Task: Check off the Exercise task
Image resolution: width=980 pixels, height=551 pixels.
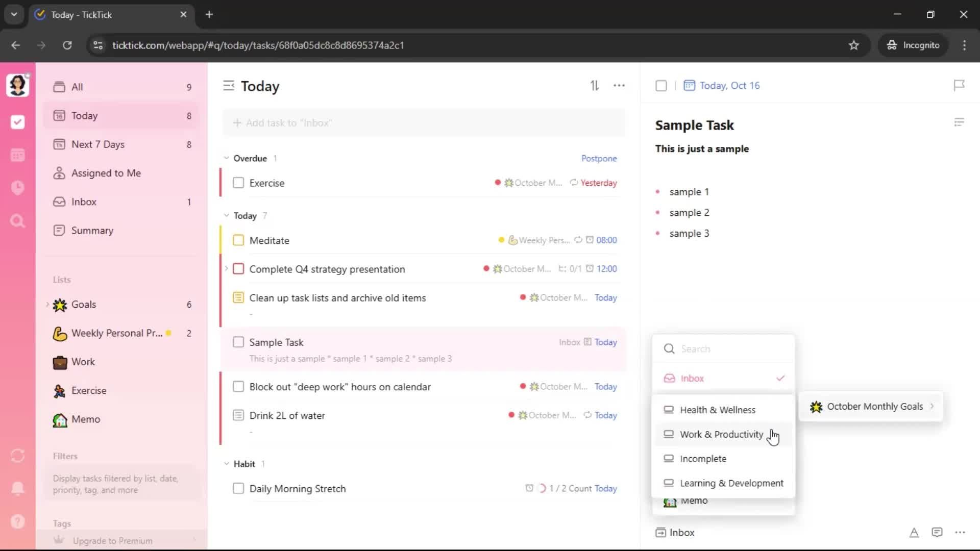Action: [238, 183]
